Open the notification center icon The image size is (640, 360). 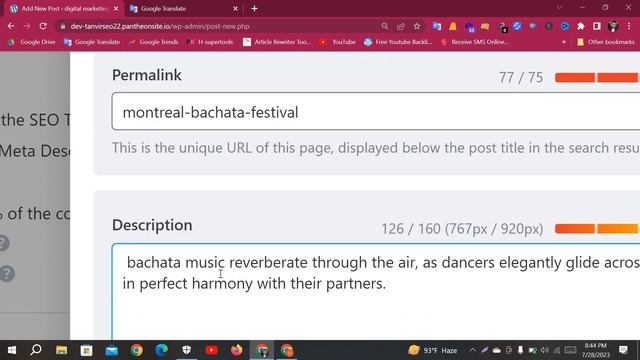pyautogui.click(x=623, y=350)
